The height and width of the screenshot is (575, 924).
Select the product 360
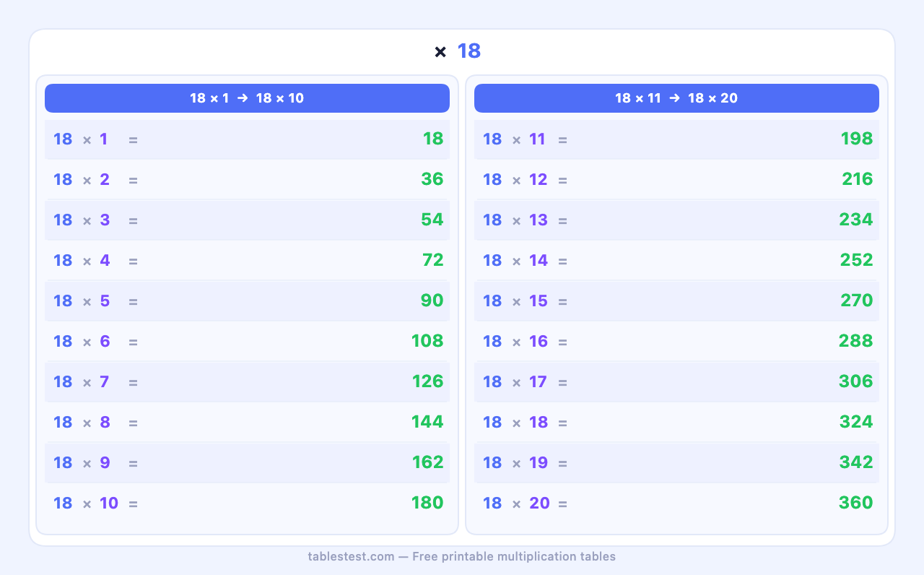point(855,503)
